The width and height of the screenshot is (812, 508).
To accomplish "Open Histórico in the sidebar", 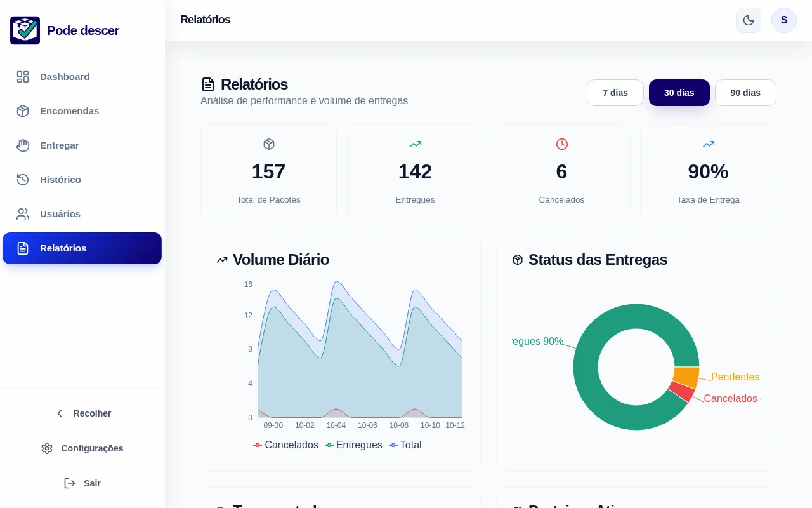I will tap(82, 180).
